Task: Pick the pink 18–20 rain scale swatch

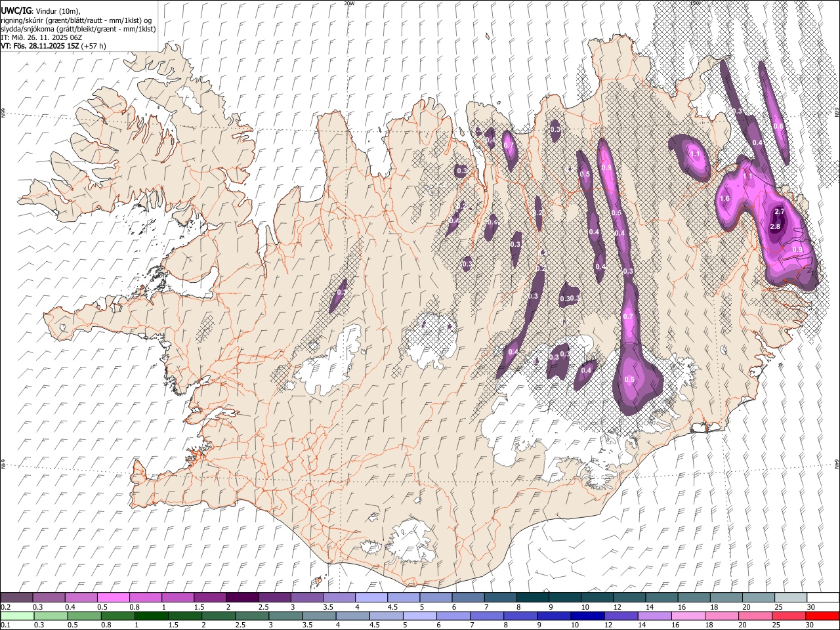Action: pyautogui.click(x=721, y=616)
